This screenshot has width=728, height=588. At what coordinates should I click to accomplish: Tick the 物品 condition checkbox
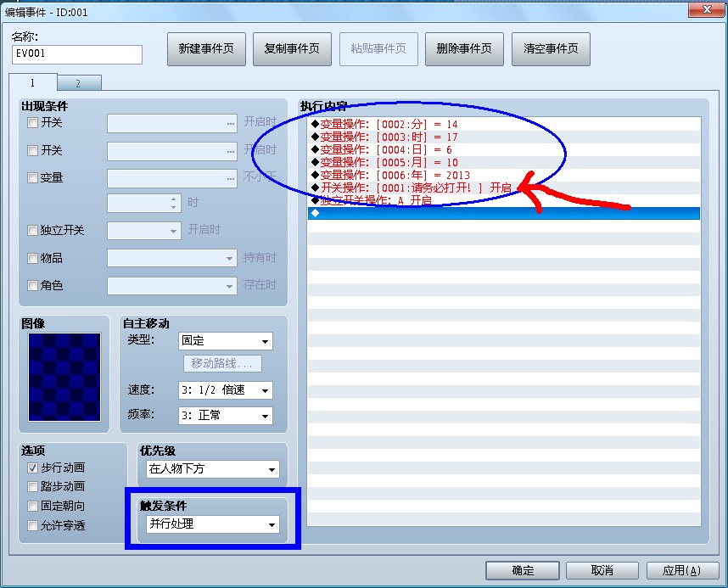(x=32, y=258)
